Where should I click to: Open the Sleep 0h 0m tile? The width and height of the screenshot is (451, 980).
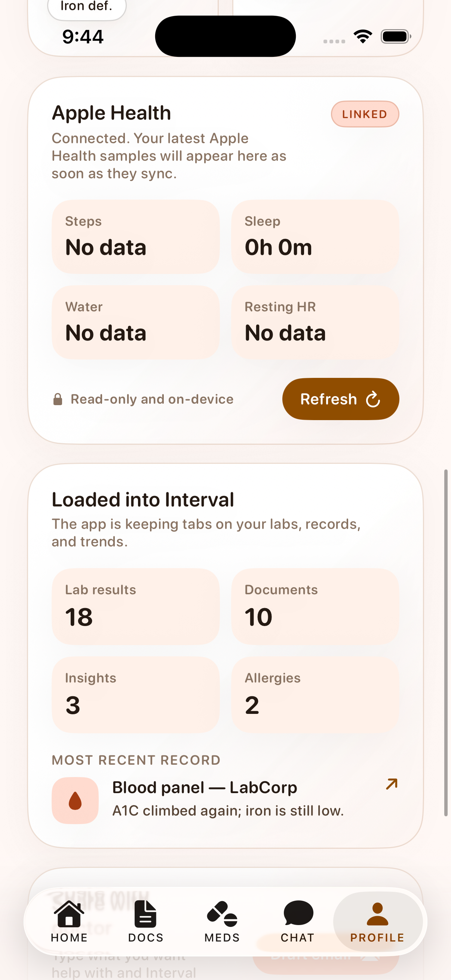315,237
